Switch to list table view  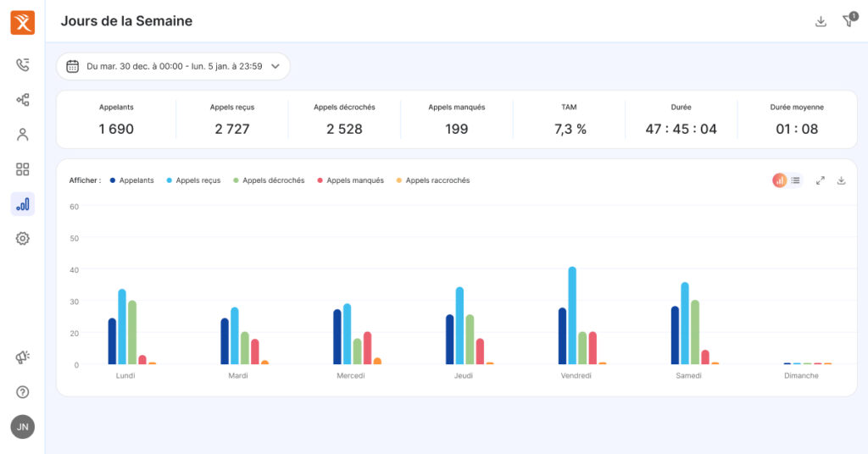coord(795,180)
